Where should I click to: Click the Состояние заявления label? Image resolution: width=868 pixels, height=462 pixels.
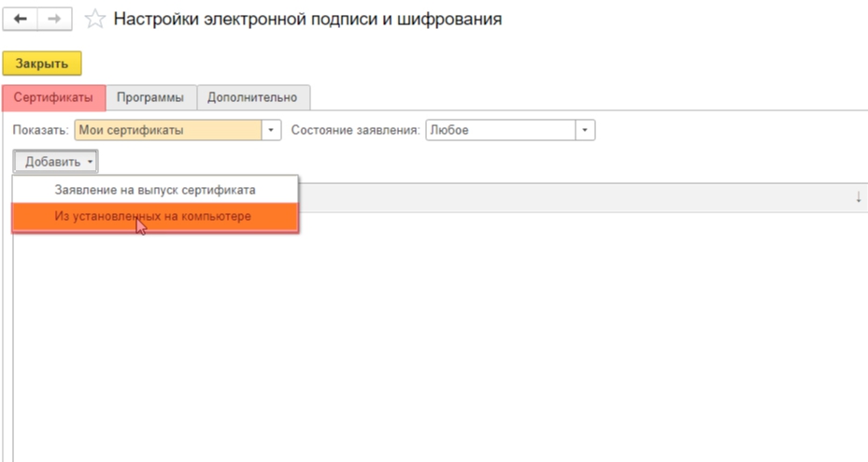pyautogui.click(x=355, y=130)
